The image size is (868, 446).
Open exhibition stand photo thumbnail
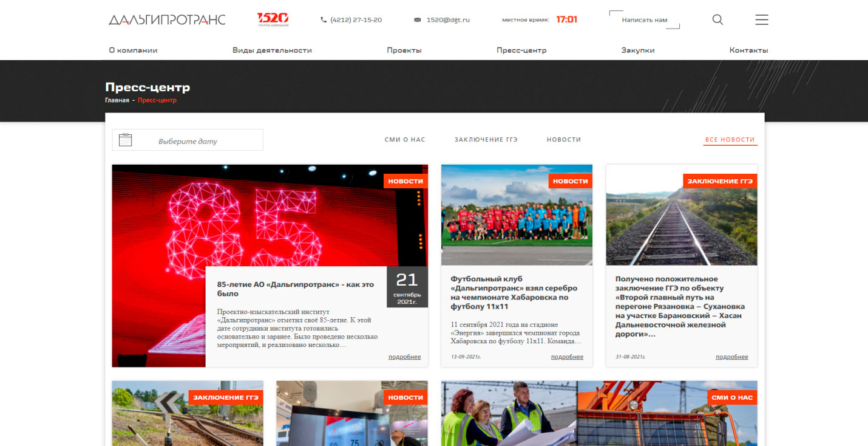352,413
